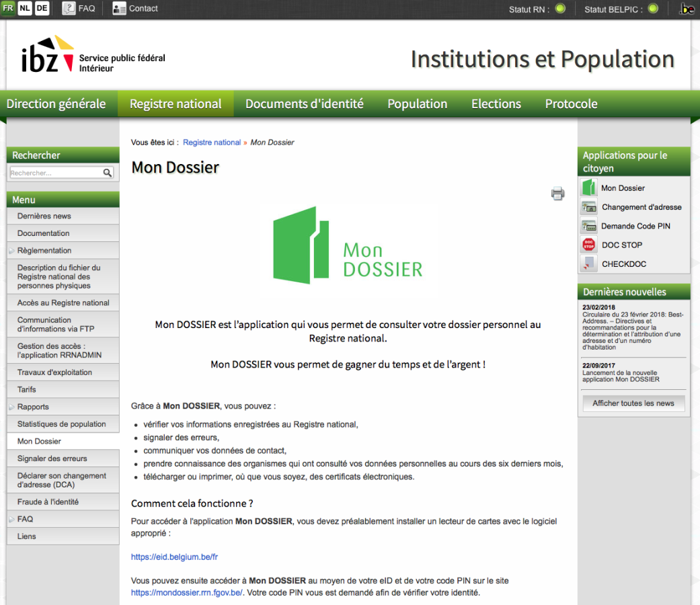Image resolution: width=700 pixels, height=605 pixels.
Task: Click the Mon Dossier green folder icon
Action: [x=589, y=188]
